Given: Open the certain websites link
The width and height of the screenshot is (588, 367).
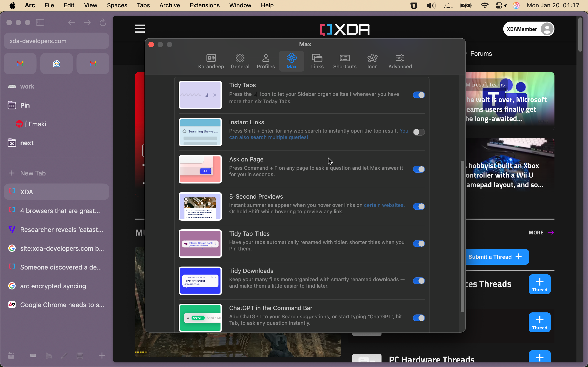Looking at the screenshot, I should click(384, 205).
